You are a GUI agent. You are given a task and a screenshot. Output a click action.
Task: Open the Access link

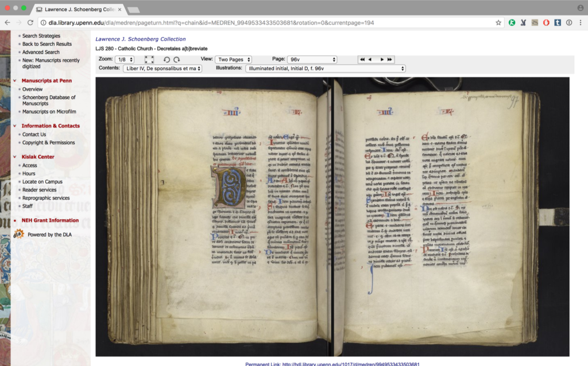tap(30, 165)
